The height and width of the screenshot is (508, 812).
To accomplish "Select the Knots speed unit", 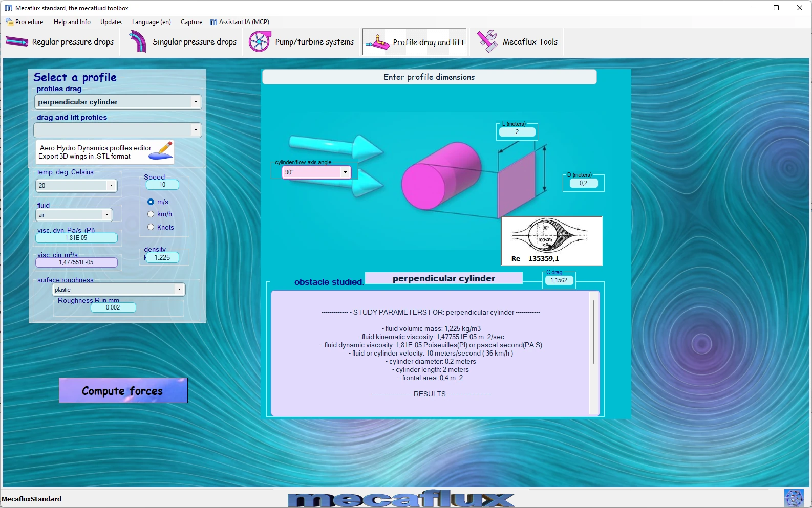I will 151,227.
